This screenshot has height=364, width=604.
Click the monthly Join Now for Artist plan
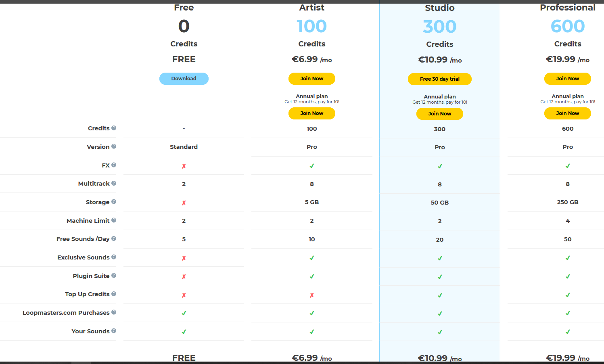pos(312,79)
